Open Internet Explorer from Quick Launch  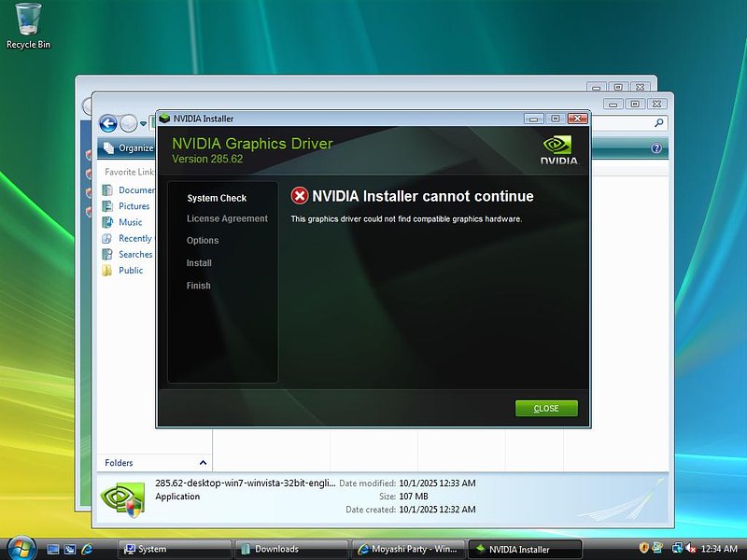pyautogui.click(x=87, y=549)
